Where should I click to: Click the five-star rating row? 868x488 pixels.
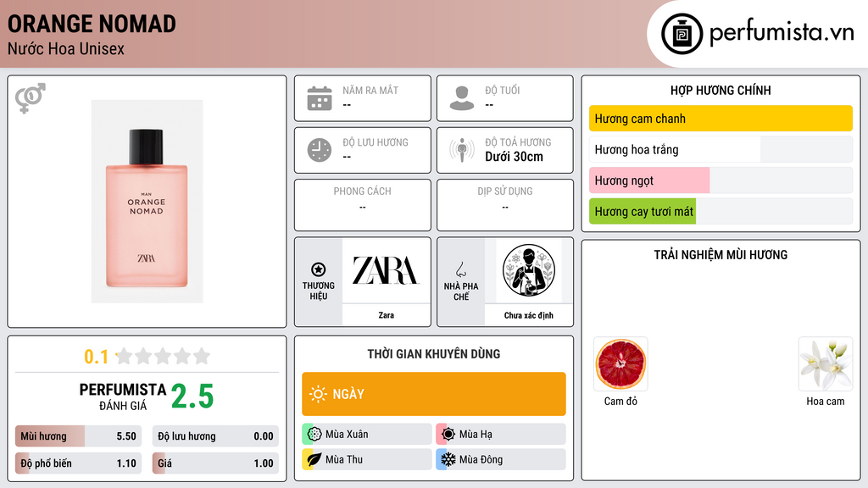click(163, 356)
